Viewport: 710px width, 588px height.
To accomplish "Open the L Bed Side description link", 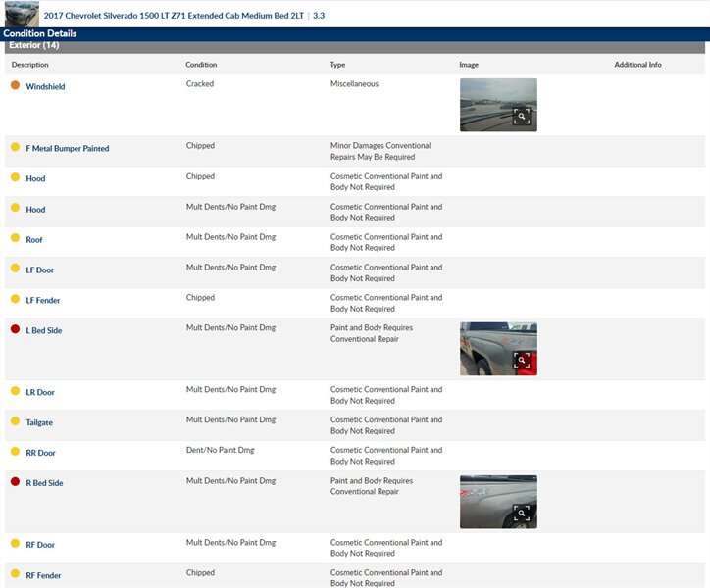I will tap(44, 331).
